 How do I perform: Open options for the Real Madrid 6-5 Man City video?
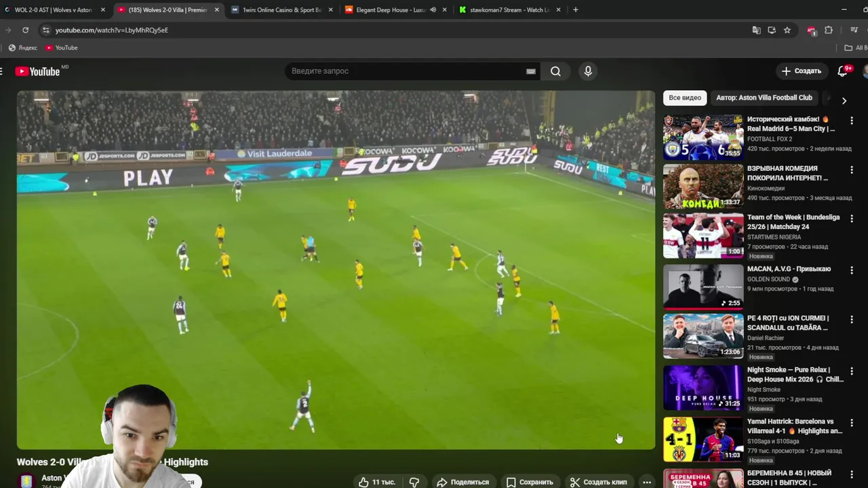[852, 121]
